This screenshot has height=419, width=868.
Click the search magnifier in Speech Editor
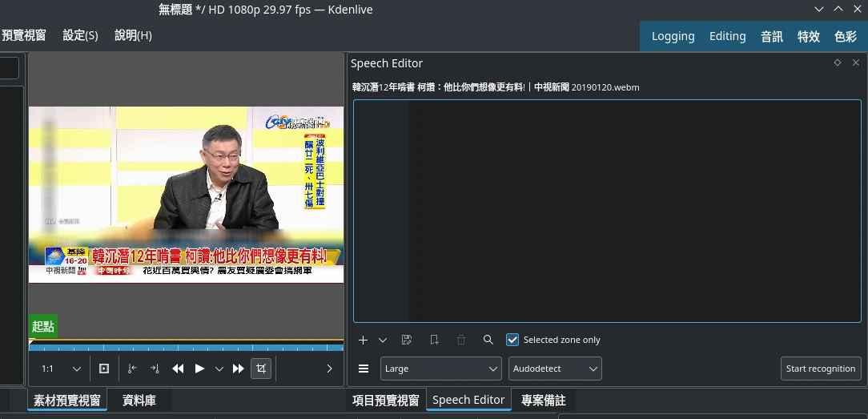488,340
